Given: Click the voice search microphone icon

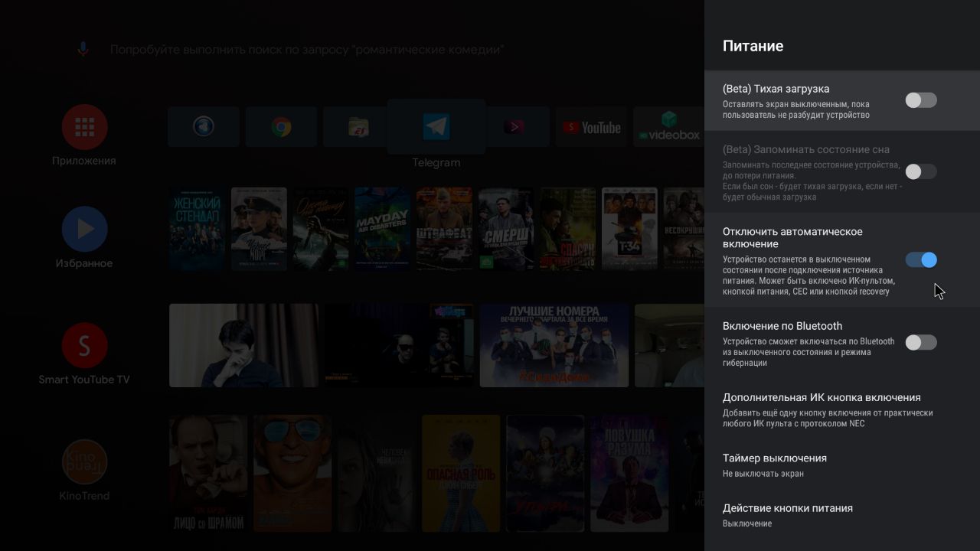Looking at the screenshot, I should click(x=83, y=50).
